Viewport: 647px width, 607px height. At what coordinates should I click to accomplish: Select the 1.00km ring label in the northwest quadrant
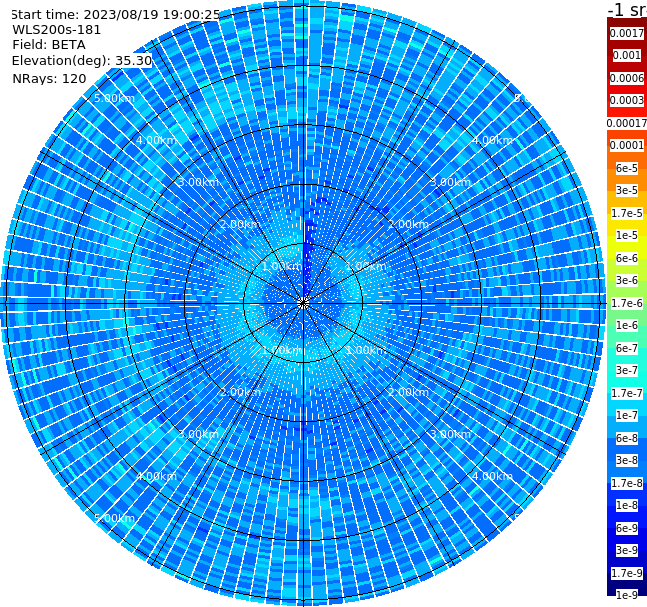282,266
